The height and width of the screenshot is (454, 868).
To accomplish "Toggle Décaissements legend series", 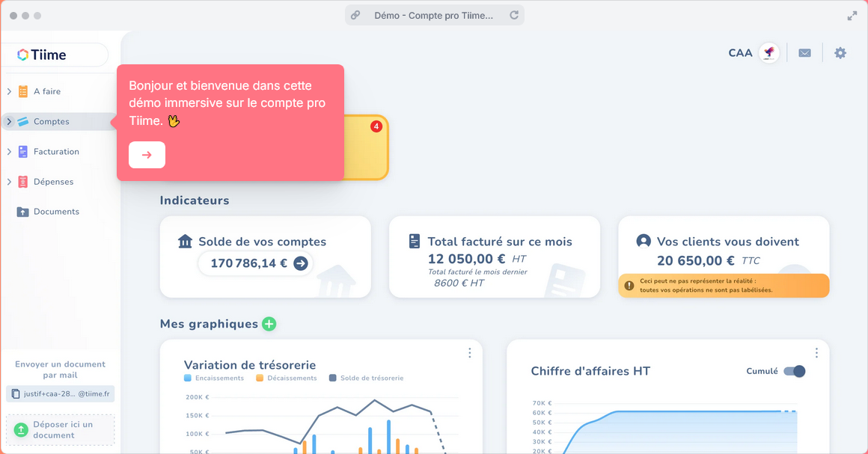I will click(x=286, y=378).
